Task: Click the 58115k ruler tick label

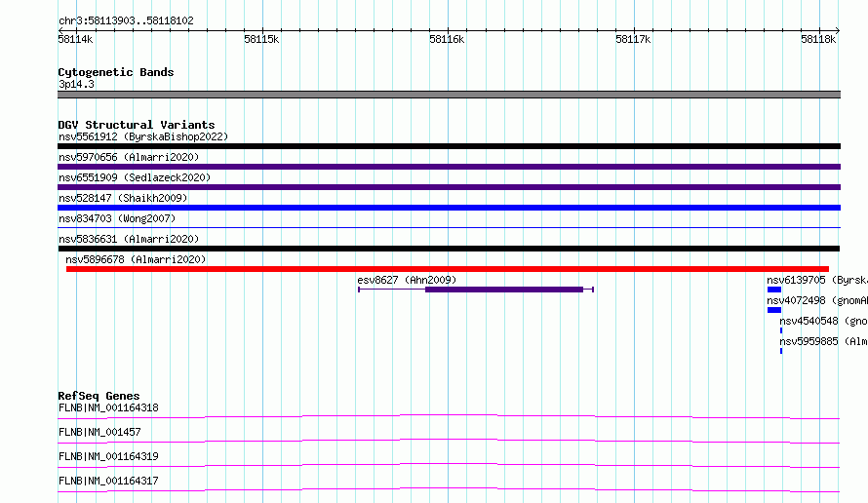Action: pos(261,39)
